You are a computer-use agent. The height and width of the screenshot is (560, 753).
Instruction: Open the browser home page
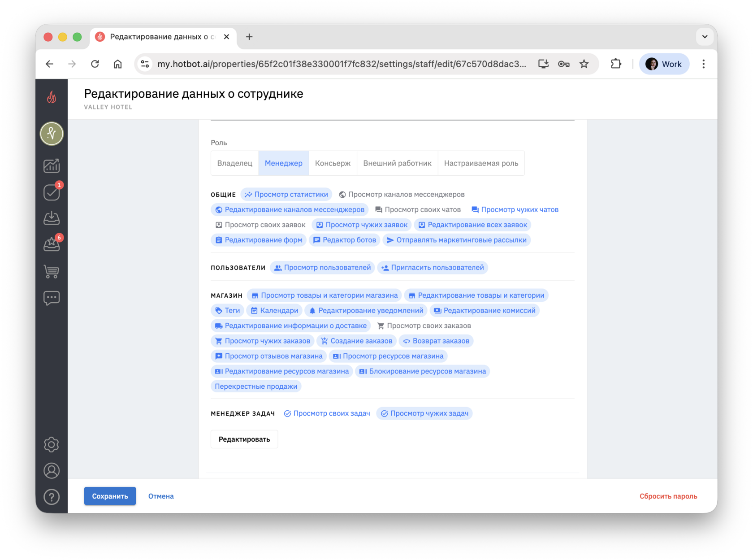[117, 64]
